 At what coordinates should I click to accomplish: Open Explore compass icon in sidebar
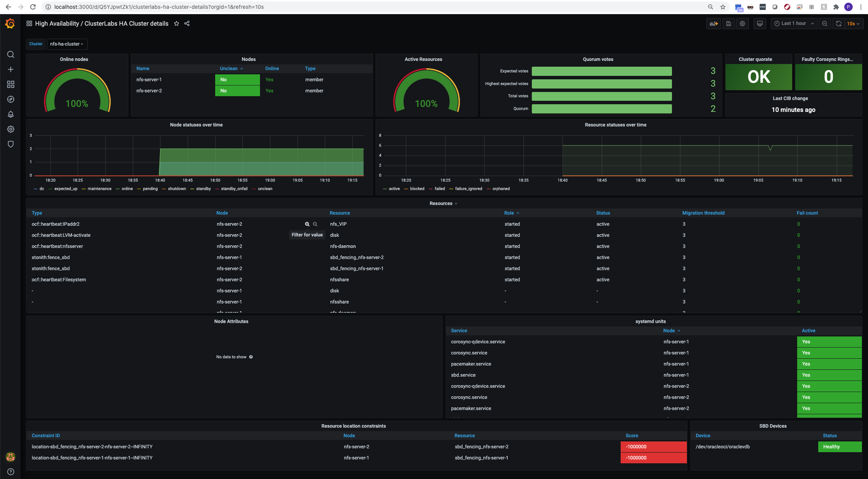(x=11, y=99)
